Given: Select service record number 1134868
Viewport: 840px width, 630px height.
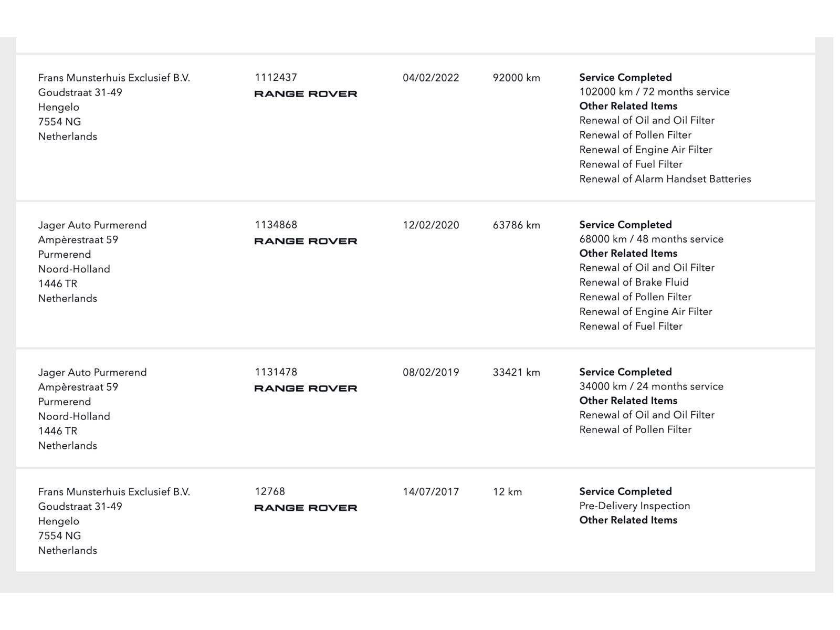Looking at the screenshot, I should tap(276, 225).
